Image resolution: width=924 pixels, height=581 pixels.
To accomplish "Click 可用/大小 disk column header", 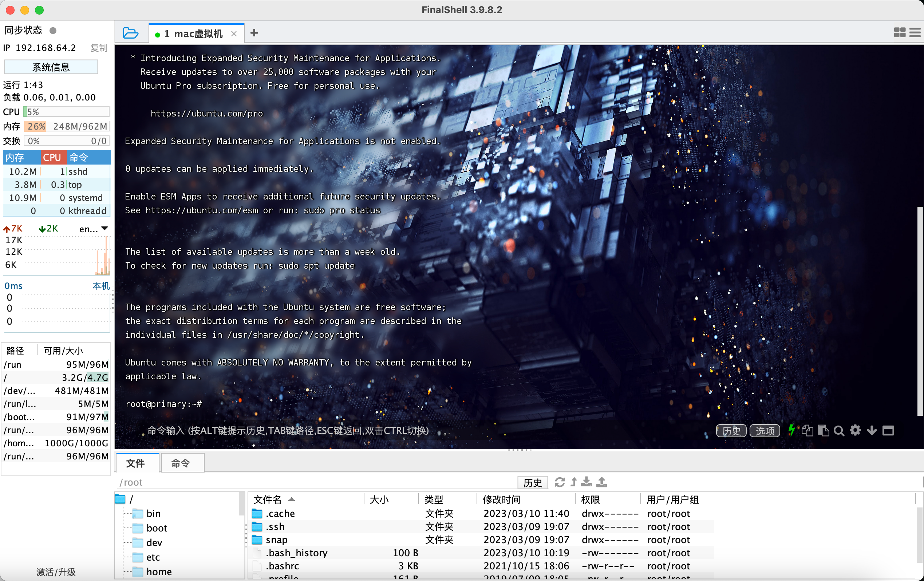I will [x=74, y=350].
